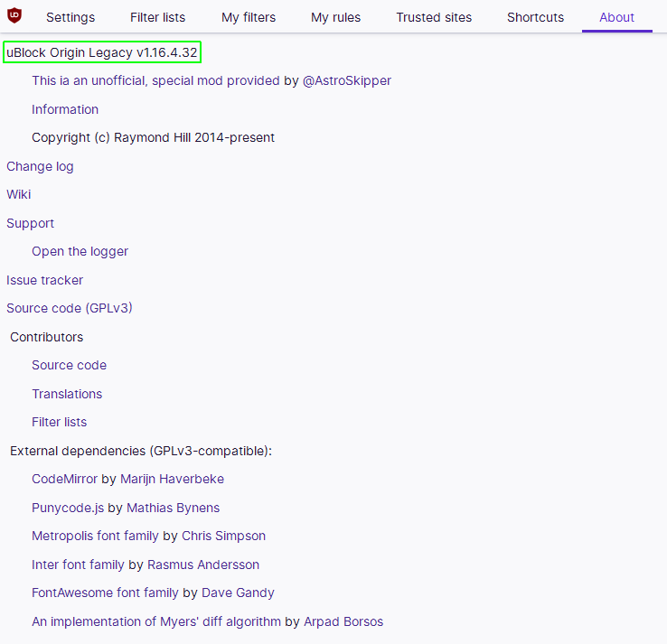Open the My filters tab
Viewport: 667px width, 644px height.
click(x=249, y=17)
